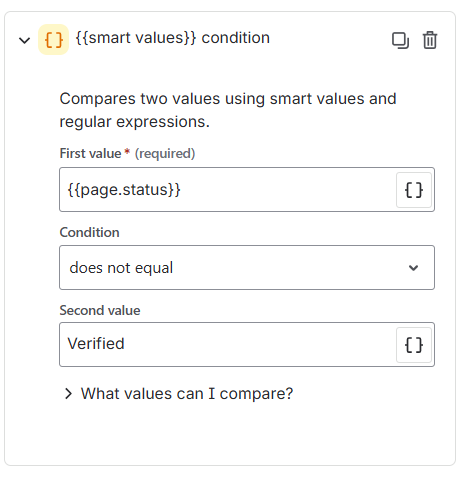The image size is (471, 481).
Task: Open smart values picker for First value
Action: (414, 190)
